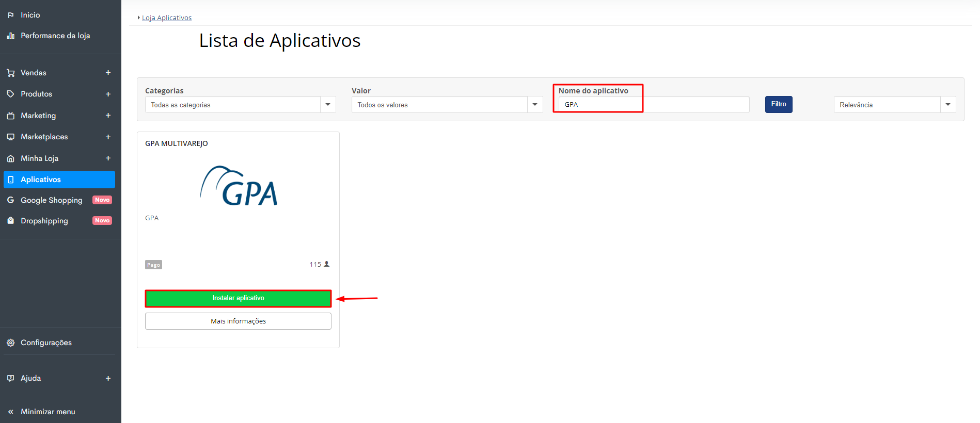This screenshot has height=423, width=980.
Task: Open Performance da loja menu item
Action: click(55, 36)
